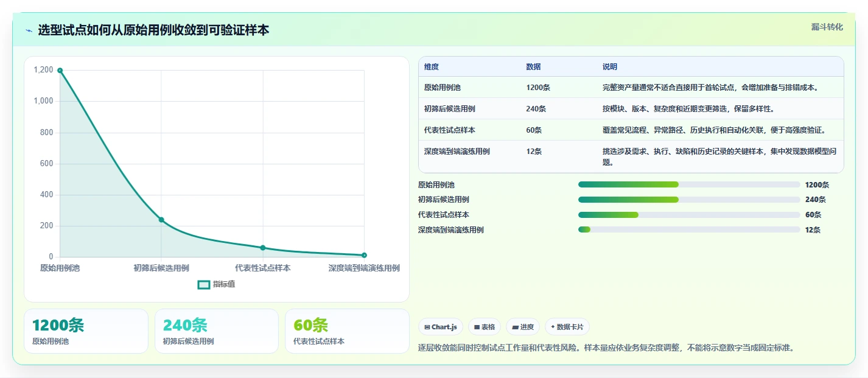Click the 240条 cell in the table
Image resolution: width=868 pixels, height=378 pixels.
pos(536,109)
